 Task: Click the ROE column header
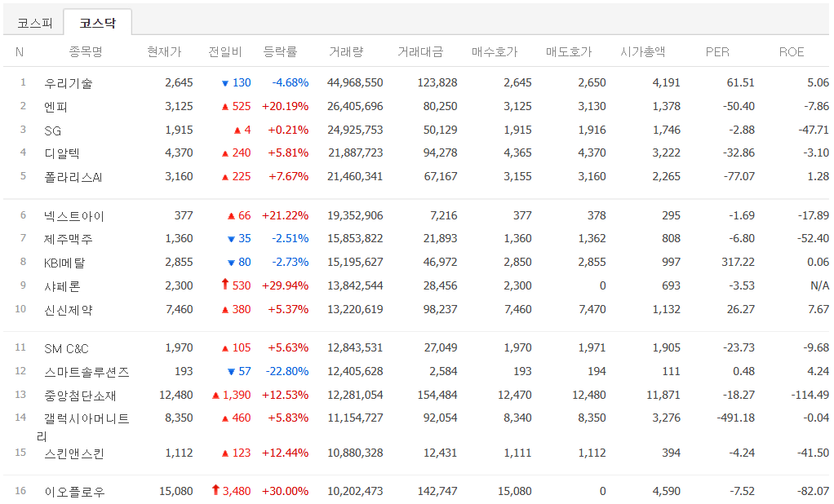(x=792, y=51)
